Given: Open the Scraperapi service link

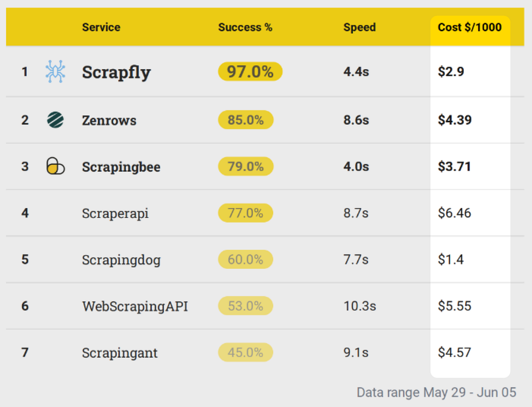Looking at the screenshot, I should (115, 213).
